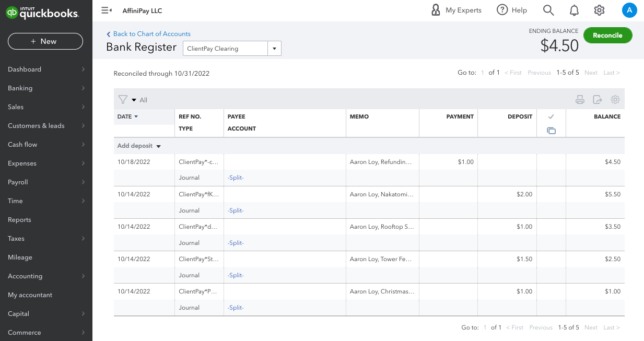The width and height of the screenshot is (644, 341).
Task: Select the PAYMENT column header
Action: 460,116
